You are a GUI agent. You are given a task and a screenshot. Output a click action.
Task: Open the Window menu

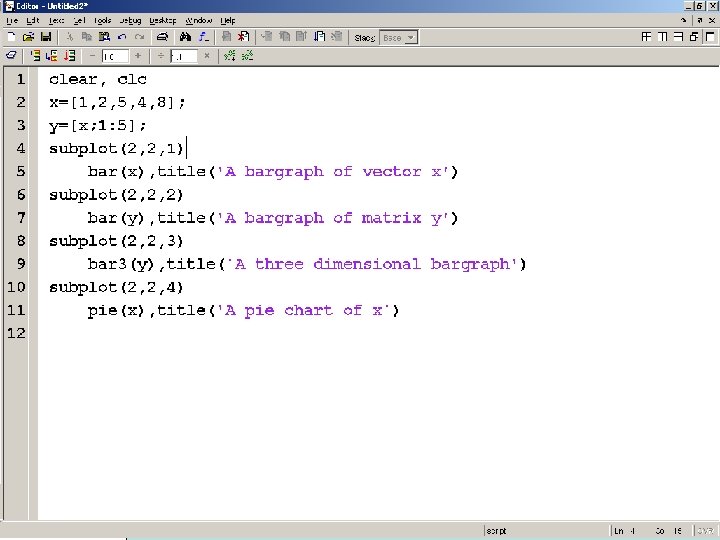pos(198,20)
